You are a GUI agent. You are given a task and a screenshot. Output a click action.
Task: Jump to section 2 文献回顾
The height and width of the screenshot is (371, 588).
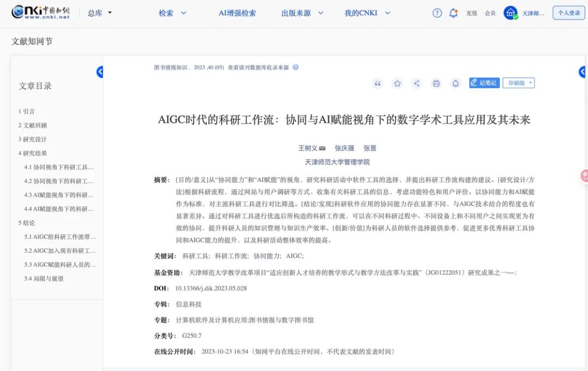click(33, 125)
